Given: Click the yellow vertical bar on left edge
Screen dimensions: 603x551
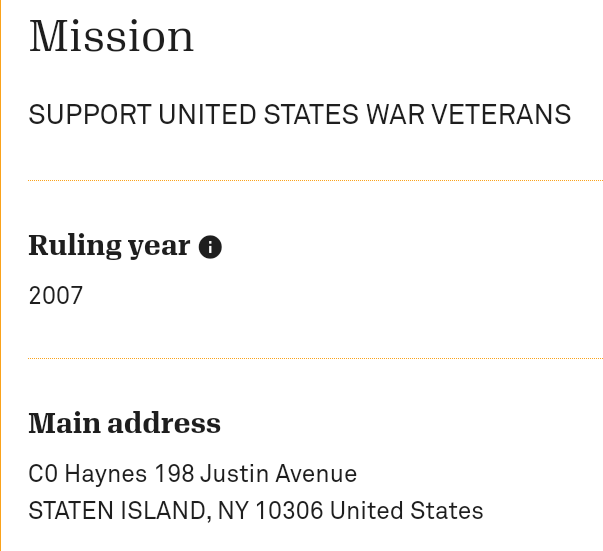Looking at the screenshot, I should click(1, 275).
